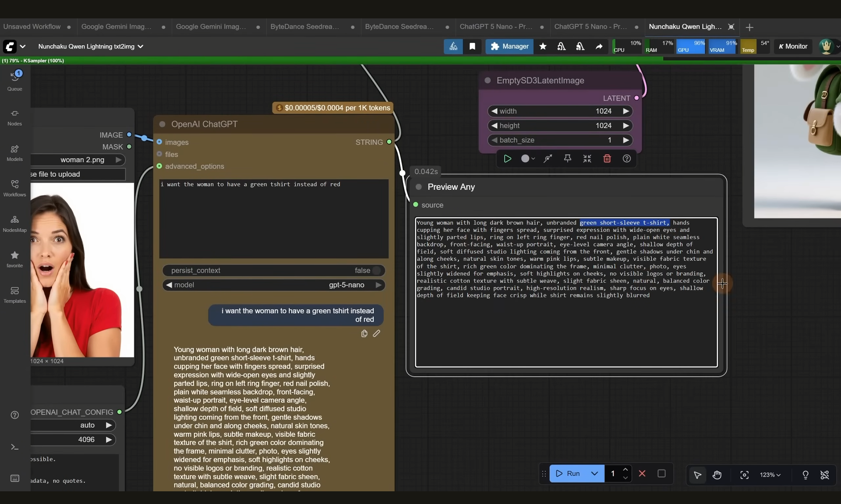Toggle the OpenAI ChatGPT node collapse dot

point(163,124)
